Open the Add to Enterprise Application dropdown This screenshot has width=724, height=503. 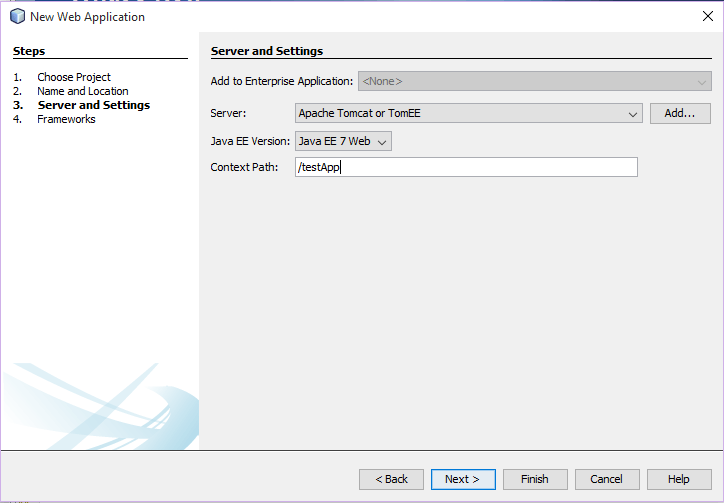535,81
